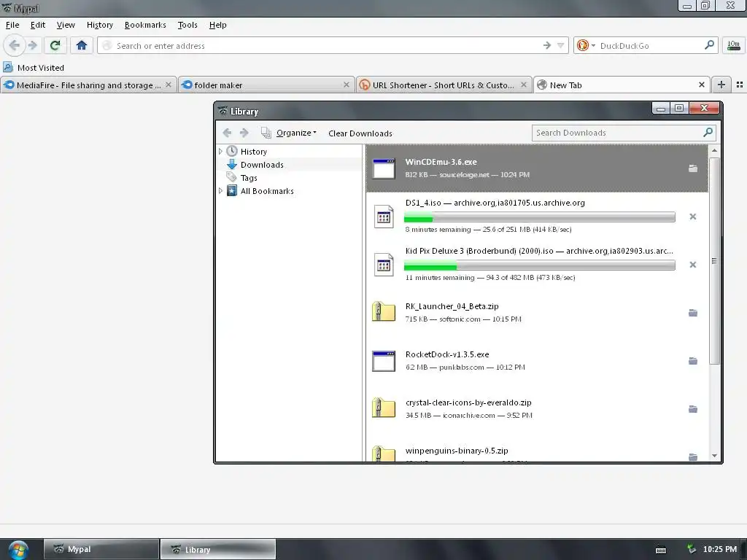Click the RocketDock-v1.3.5.exe file icon
This screenshot has height=560, width=747.
point(384,361)
